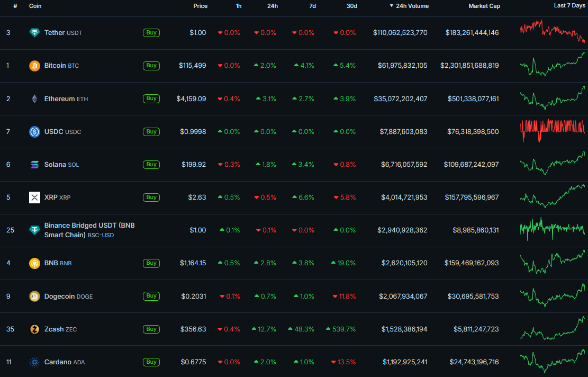Click the XRP logo icon
This screenshot has height=377, width=588.
point(34,198)
